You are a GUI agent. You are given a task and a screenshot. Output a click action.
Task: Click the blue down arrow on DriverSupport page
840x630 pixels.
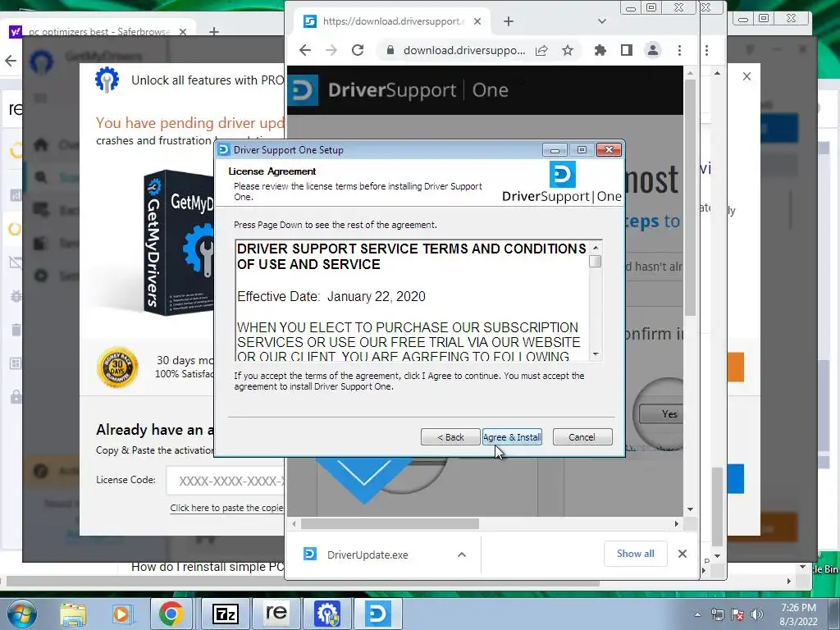click(364, 479)
